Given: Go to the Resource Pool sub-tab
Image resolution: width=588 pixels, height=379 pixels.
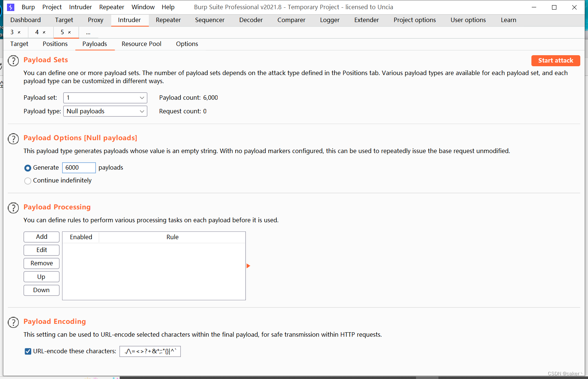Looking at the screenshot, I should coord(141,44).
